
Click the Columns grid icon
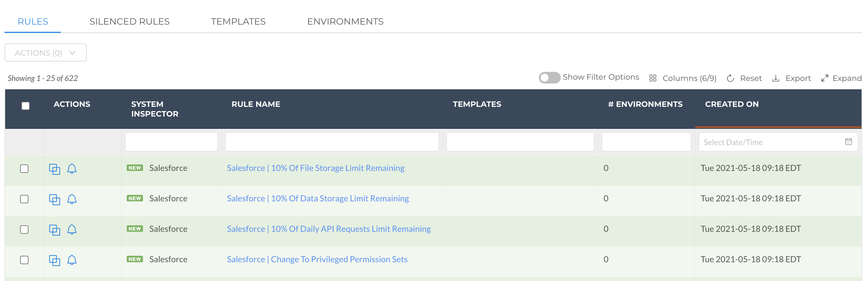tap(652, 78)
